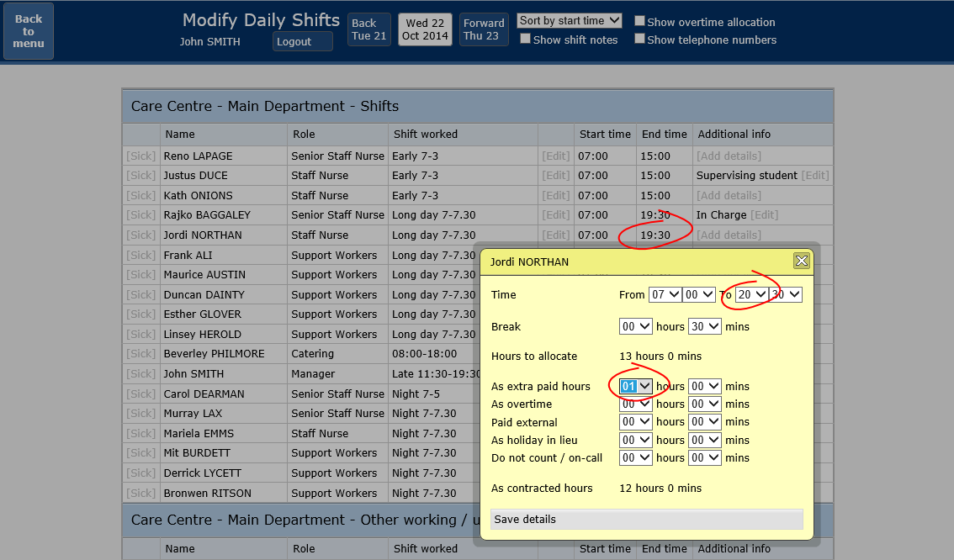Viewport: 954px width, 560px height.
Task: Open Paid external hours dropdown
Action: pos(636,422)
